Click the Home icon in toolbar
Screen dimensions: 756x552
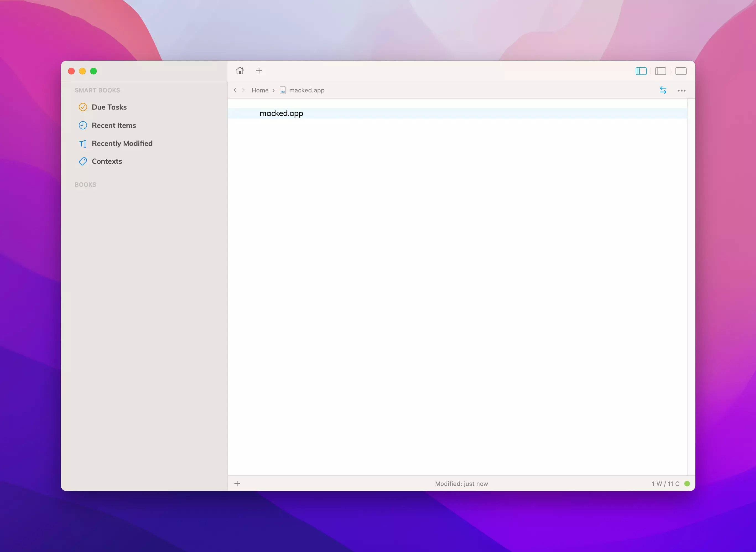point(240,71)
